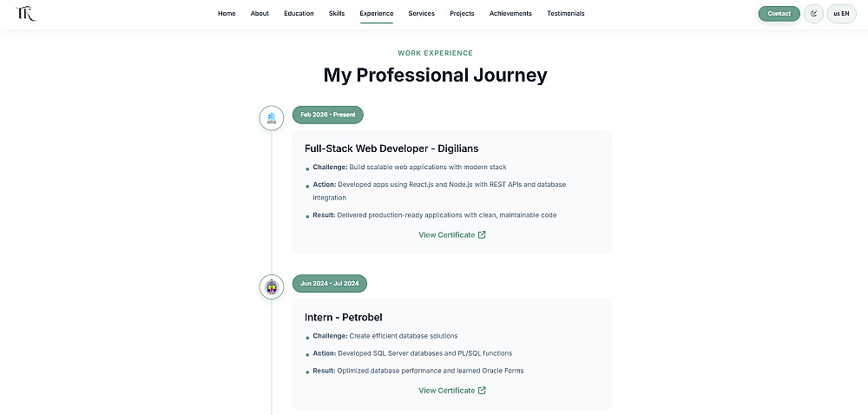Click the Feb 2026 - Present date badge
Screen dimensions: 868x415
tap(328, 115)
